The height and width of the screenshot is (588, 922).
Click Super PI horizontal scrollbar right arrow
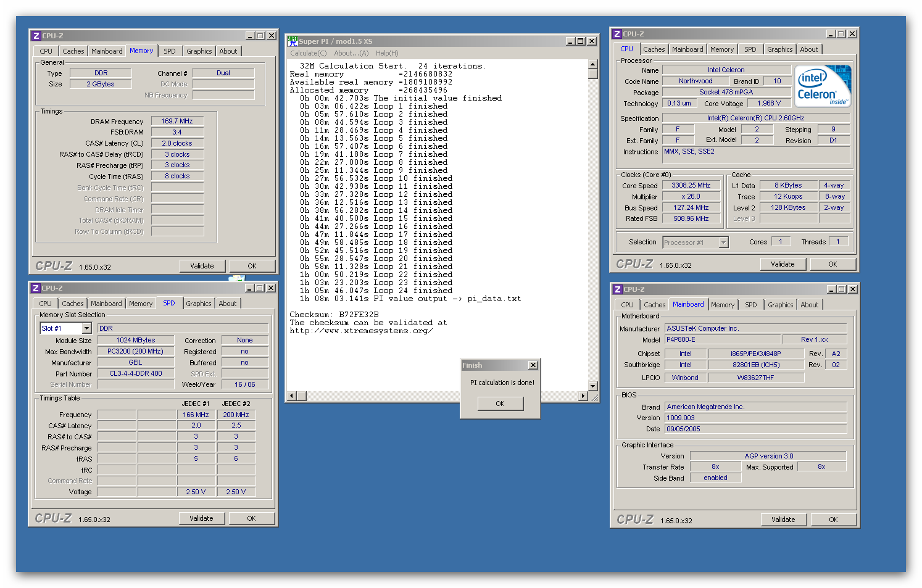point(583,395)
